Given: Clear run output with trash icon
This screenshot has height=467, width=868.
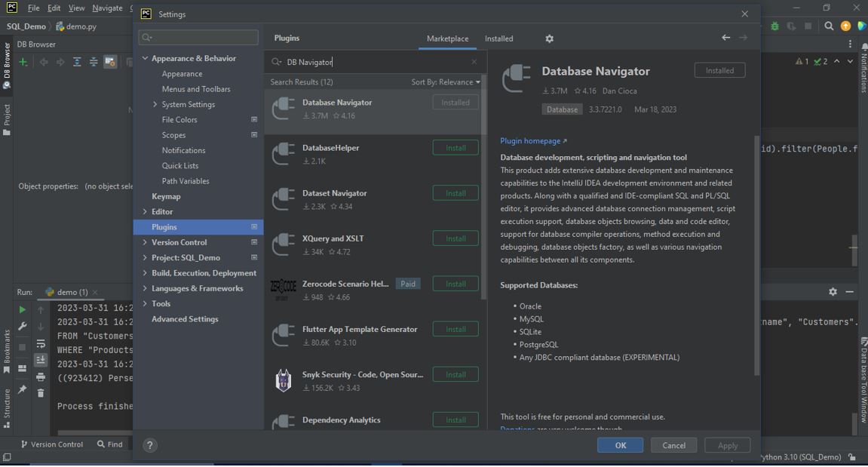Looking at the screenshot, I should pyautogui.click(x=41, y=392).
